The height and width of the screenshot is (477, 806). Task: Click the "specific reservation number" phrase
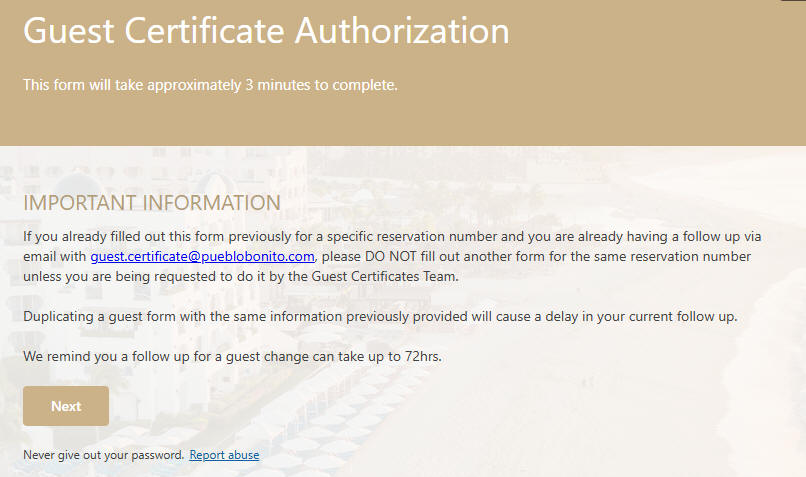(x=412, y=236)
